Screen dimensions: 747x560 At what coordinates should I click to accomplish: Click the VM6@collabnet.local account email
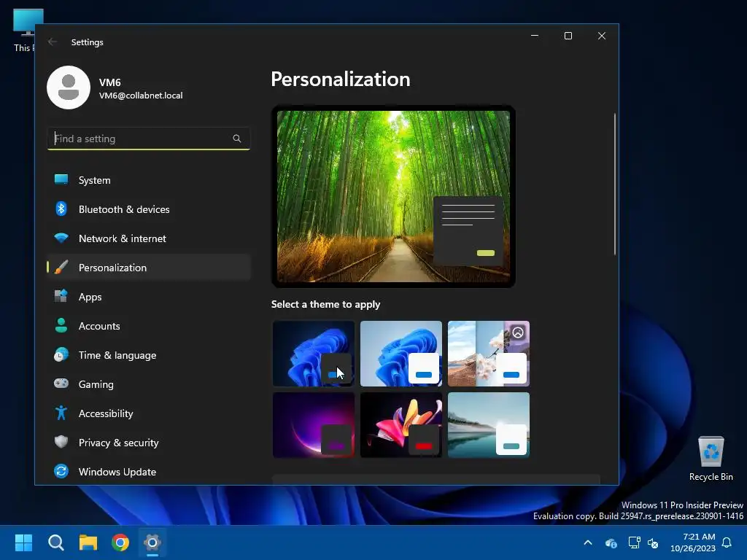pyautogui.click(x=141, y=96)
